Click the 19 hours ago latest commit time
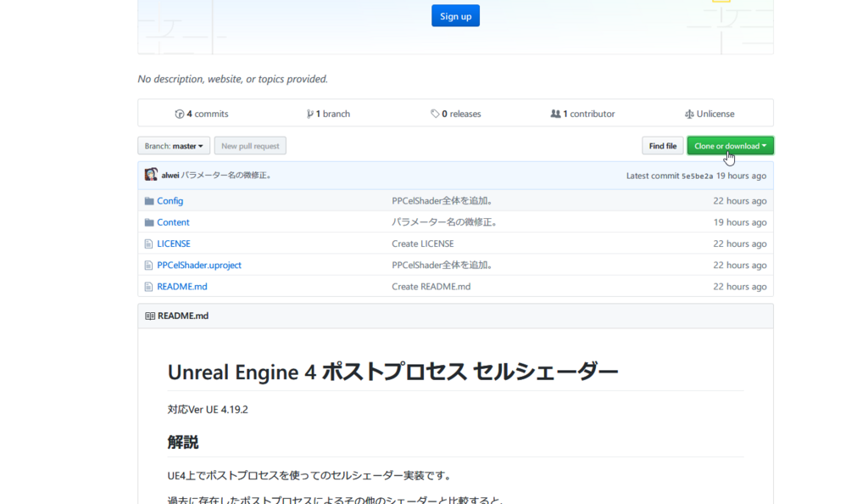This screenshot has height=504, width=868. point(741,176)
